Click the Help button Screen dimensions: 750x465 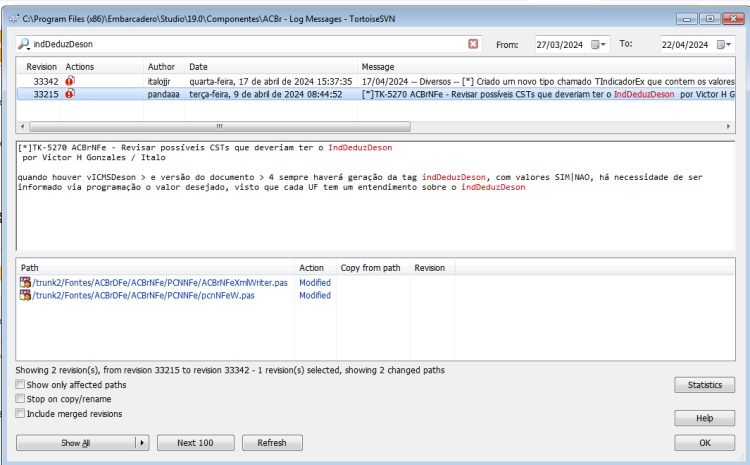[x=705, y=418]
